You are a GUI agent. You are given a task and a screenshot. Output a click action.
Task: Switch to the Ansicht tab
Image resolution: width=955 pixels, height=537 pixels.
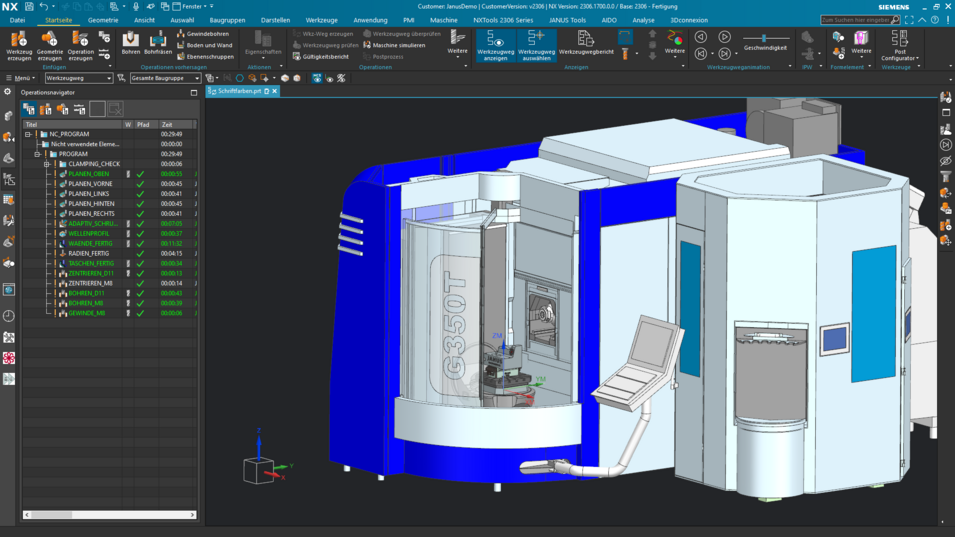point(144,20)
